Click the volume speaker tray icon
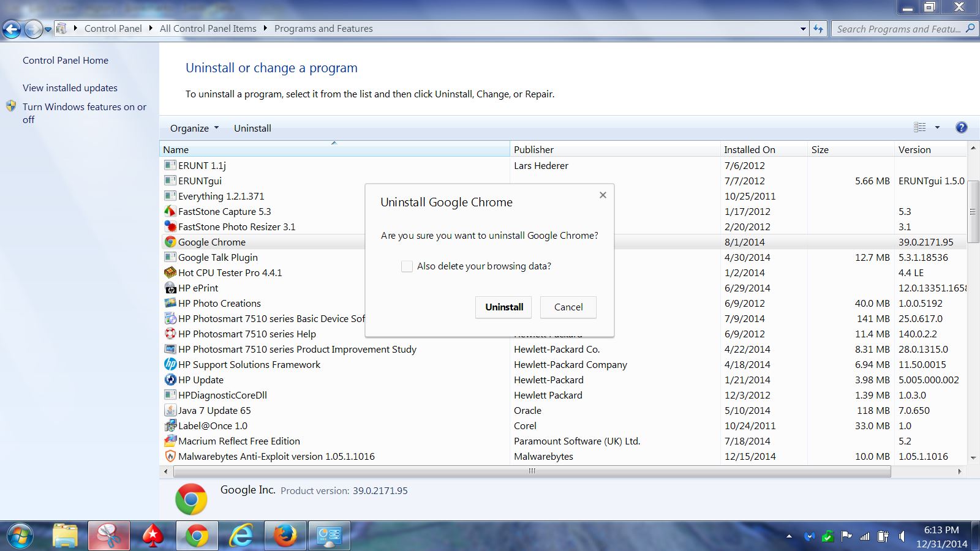 point(902,537)
